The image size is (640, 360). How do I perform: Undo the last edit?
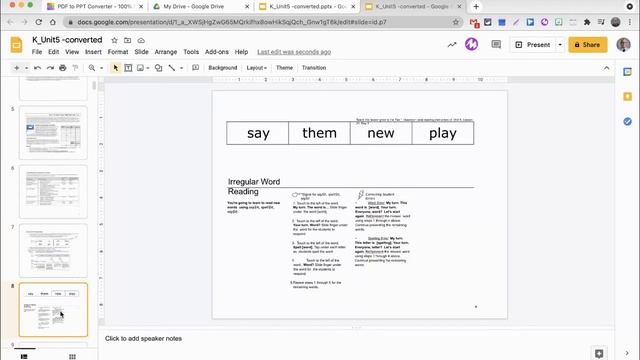tap(38, 68)
